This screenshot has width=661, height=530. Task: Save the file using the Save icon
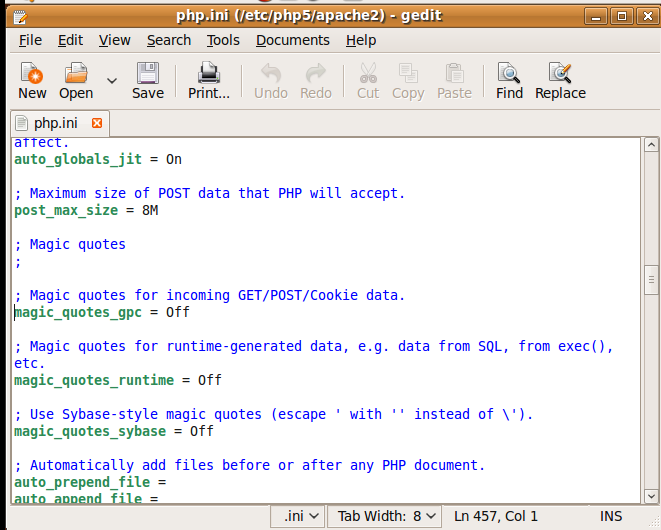point(148,73)
